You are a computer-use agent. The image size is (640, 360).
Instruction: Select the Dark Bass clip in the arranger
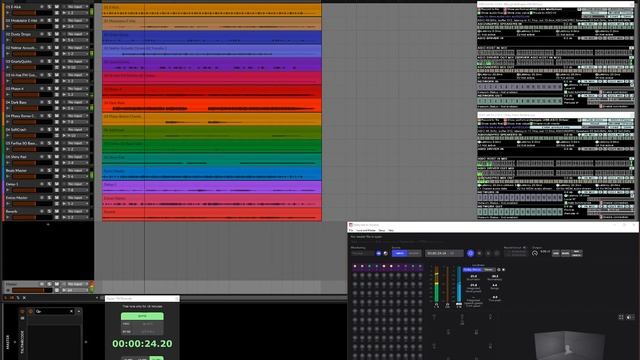tap(212, 106)
